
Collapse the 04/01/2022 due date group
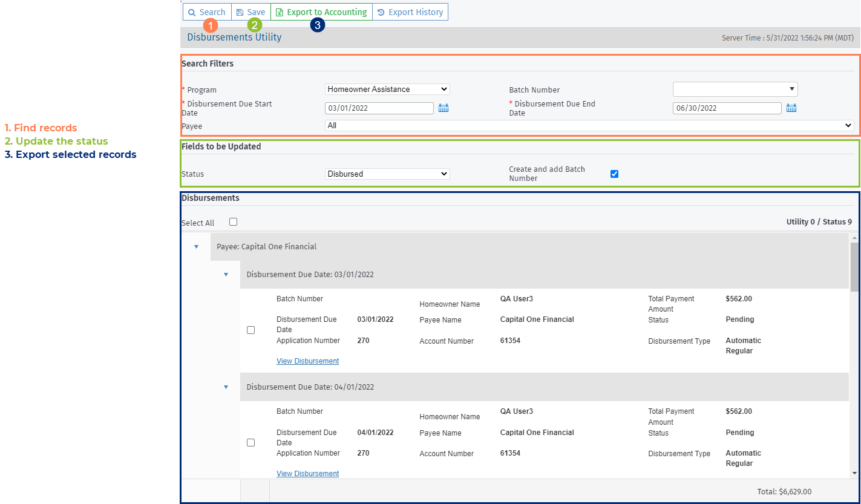tap(226, 387)
